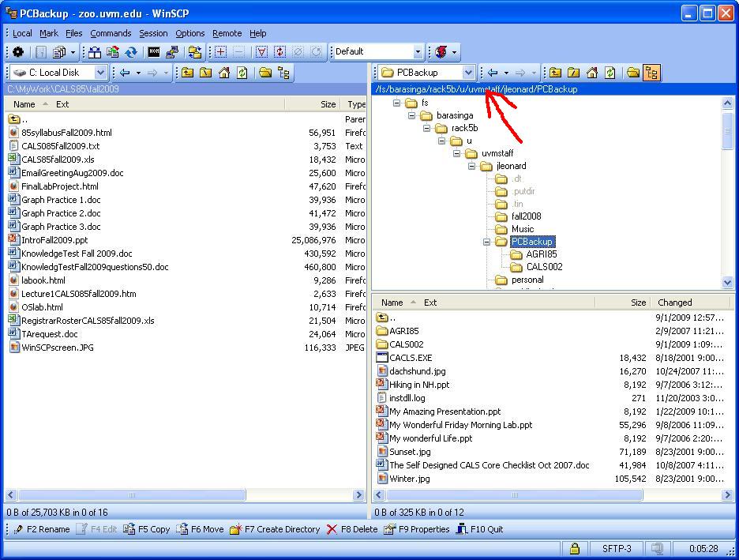Click the Synchronize toolbar icon
This screenshot has height=560, width=739.
pos(130,52)
